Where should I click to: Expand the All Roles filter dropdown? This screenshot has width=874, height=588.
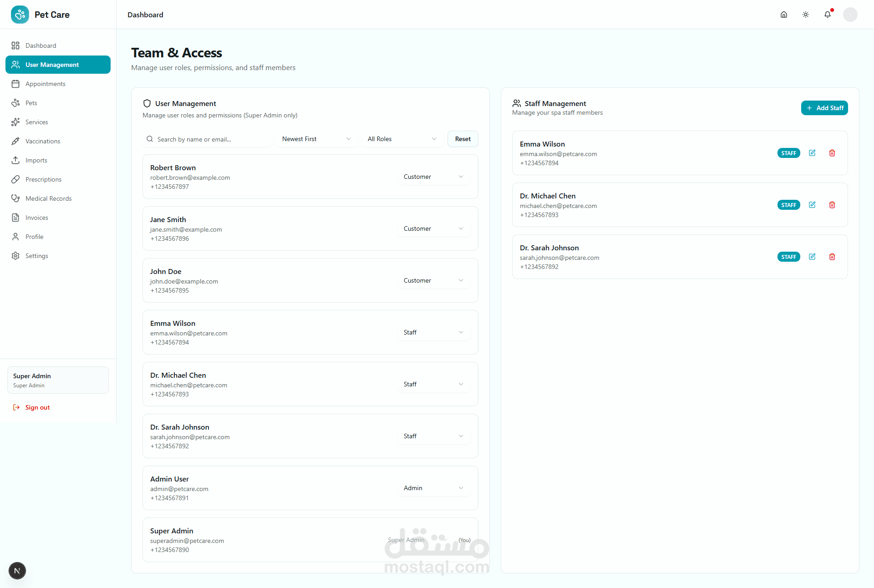click(x=402, y=139)
